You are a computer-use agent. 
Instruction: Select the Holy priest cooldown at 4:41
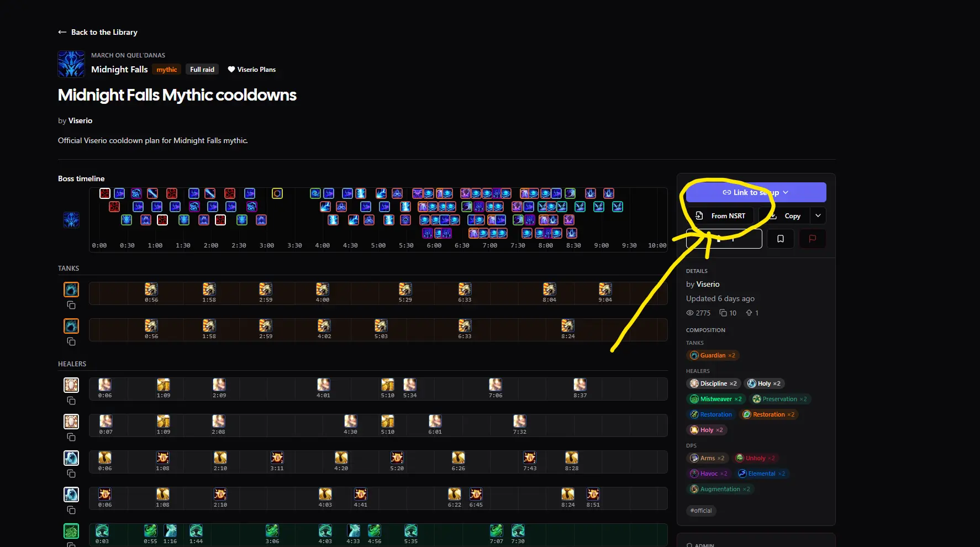(360, 495)
